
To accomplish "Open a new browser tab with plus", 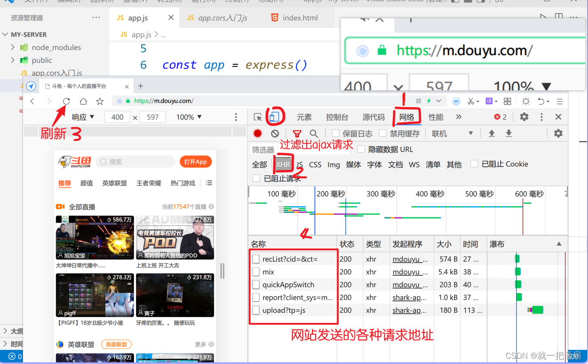I will (x=140, y=86).
